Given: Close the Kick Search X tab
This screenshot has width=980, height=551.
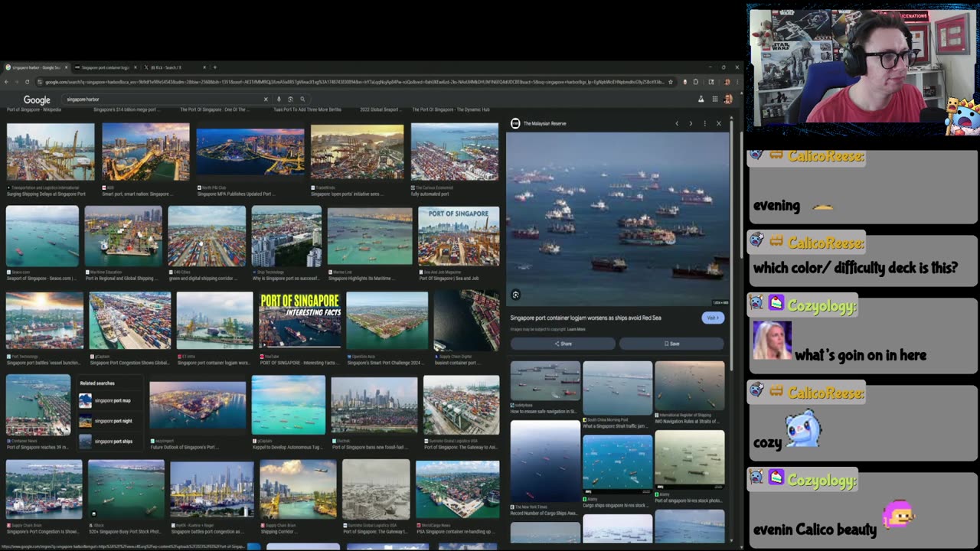Looking at the screenshot, I should (203, 67).
